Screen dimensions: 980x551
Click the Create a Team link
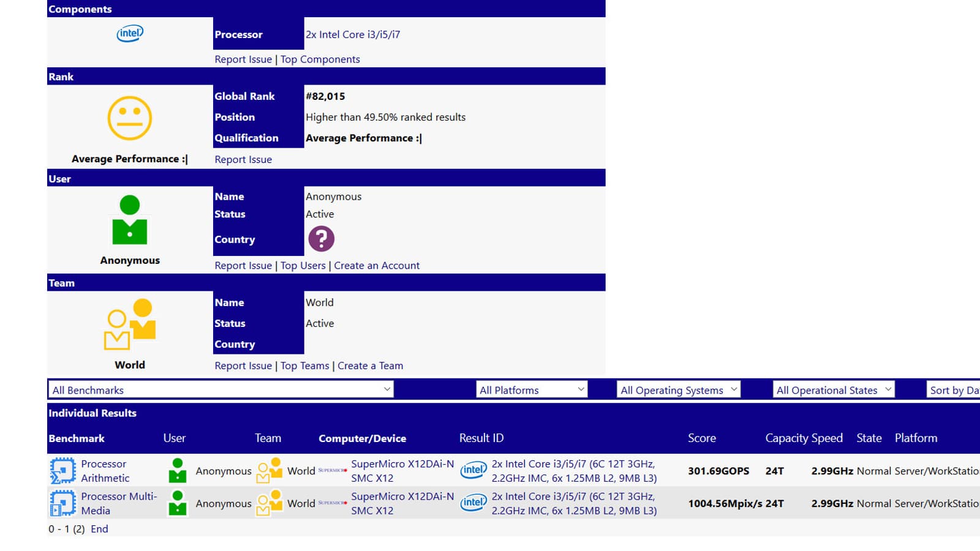(x=371, y=365)
